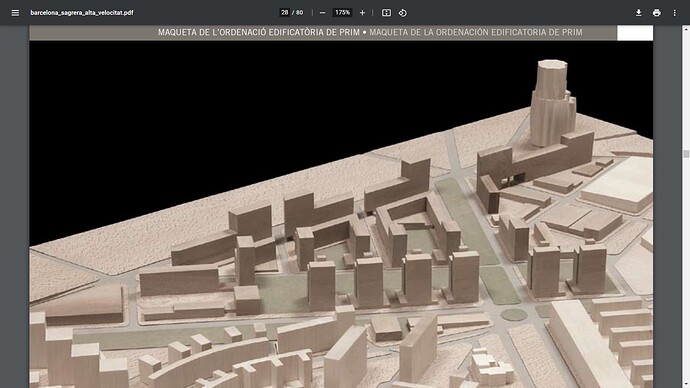Click the scrollbar up arrow
690x388 pixels.
(686, 29)
